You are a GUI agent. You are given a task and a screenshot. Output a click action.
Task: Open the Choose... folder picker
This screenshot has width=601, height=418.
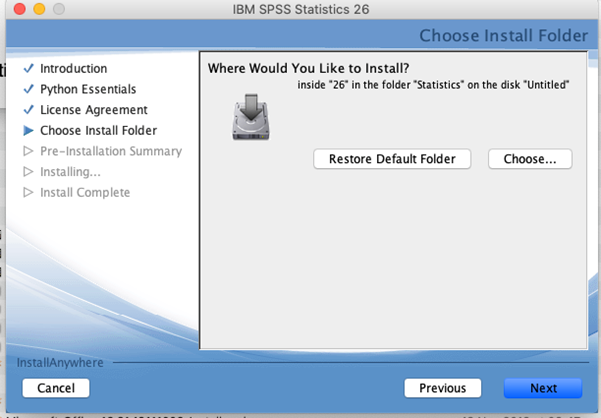pyautogui.click(x=530, y=159)
